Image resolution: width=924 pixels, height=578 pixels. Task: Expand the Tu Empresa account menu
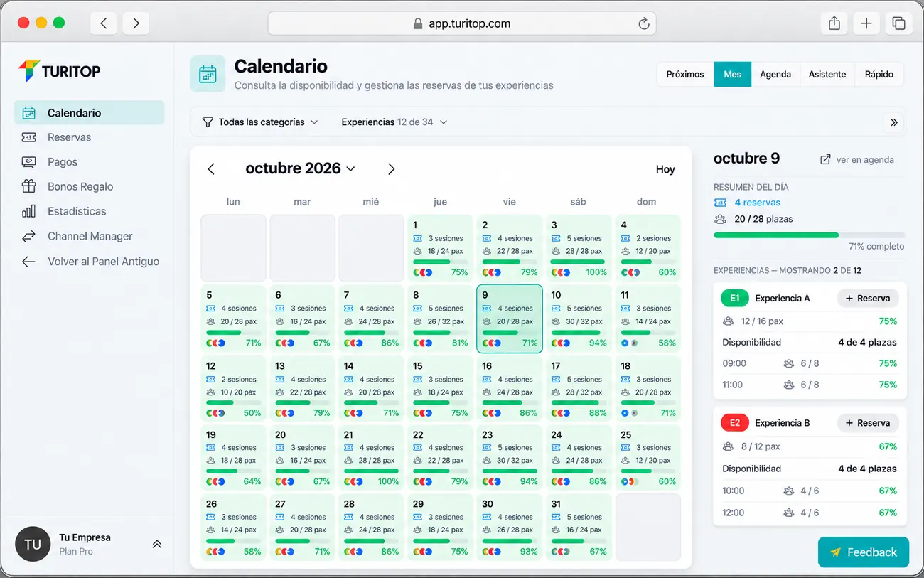pos(157,545)
